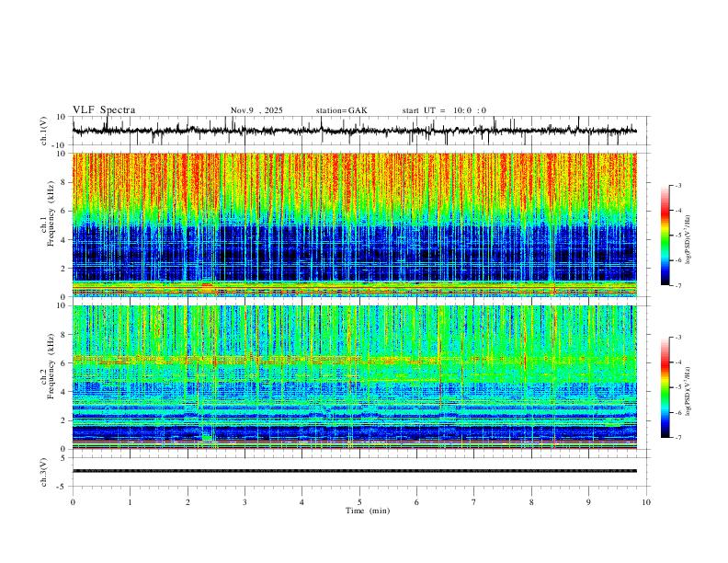Screen dimensions: 728x563
Task: Click the "5" tick on time axis
Action: pyautogui.click(x=359, y=502)
